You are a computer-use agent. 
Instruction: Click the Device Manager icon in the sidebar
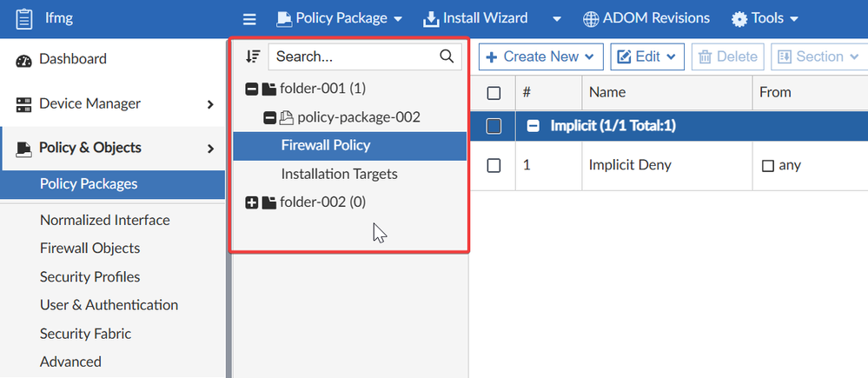pos(23,104)
